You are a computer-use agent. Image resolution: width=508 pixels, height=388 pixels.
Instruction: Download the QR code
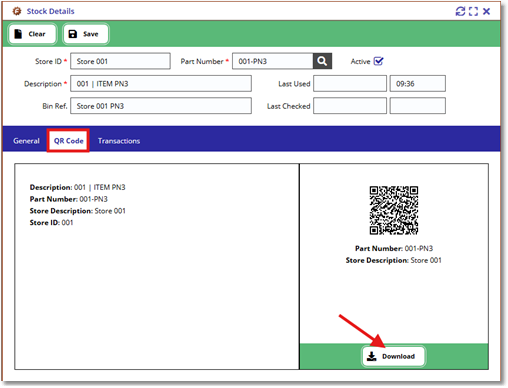[x=394, y=356]
